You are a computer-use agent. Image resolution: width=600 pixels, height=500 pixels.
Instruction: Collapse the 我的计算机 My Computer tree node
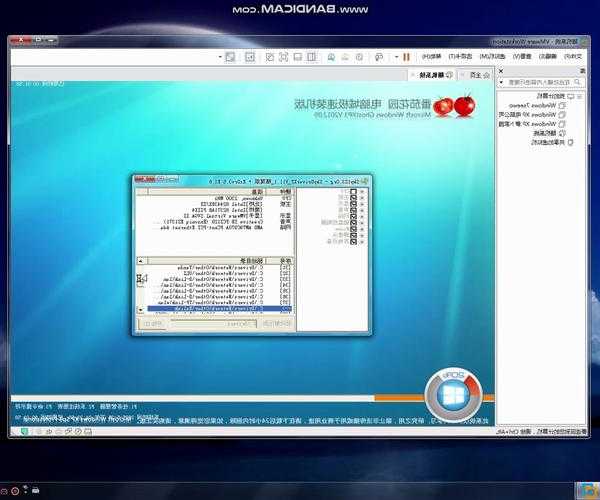click(580, 96)
